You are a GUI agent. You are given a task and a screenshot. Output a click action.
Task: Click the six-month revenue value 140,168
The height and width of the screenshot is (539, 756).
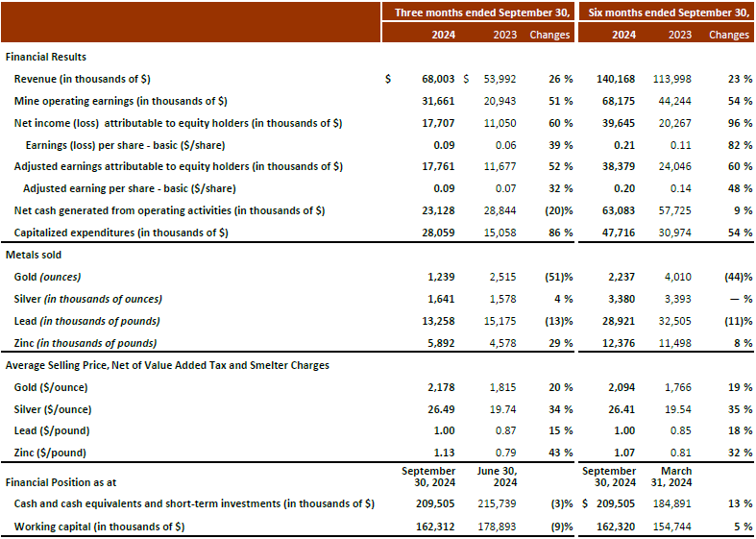(x=615, y=79)
